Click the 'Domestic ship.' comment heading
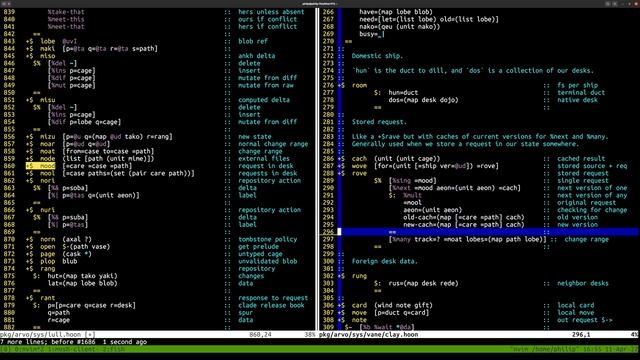Screen dimensions: 640x360 tap(377, 56)
